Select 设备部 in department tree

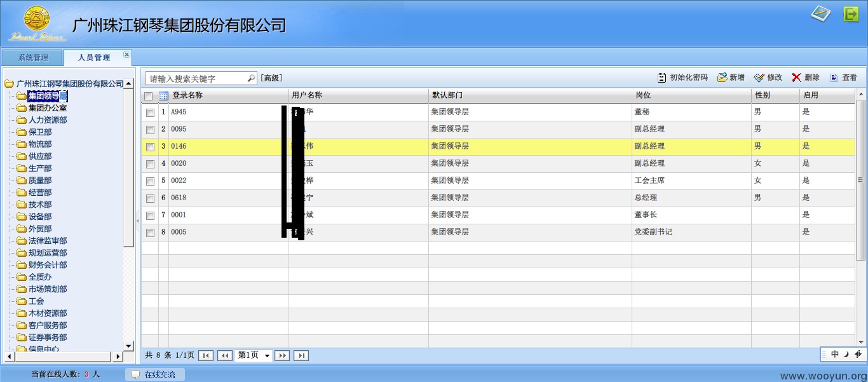coord(40,217)
